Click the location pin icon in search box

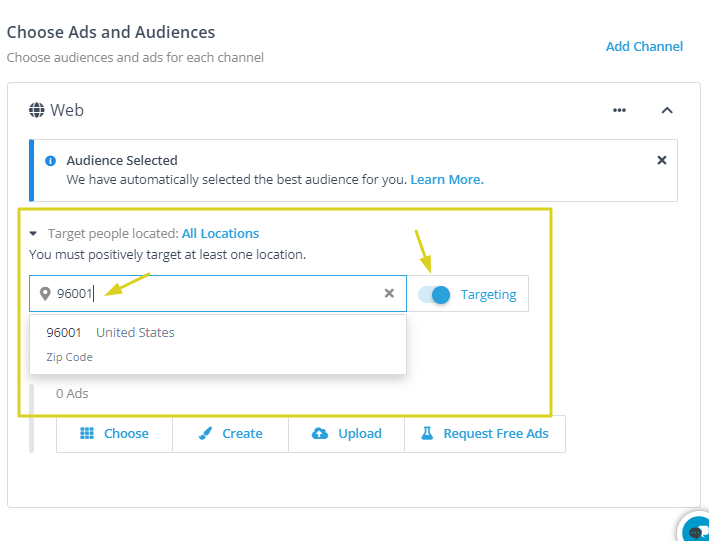[x=45, y=294]
